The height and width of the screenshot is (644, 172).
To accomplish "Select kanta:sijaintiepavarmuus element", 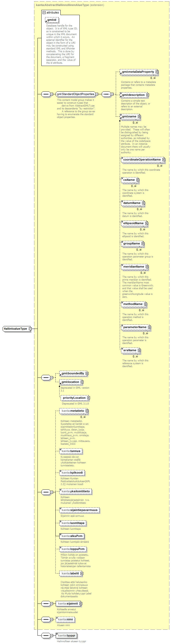I will (79, 510).
